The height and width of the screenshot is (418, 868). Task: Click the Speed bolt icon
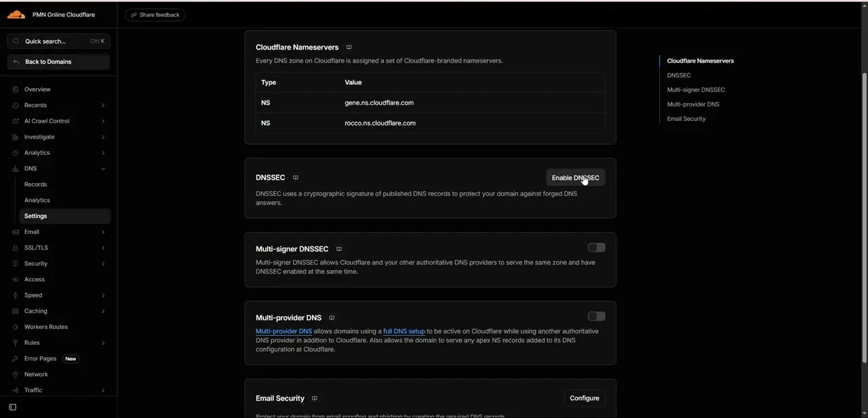[x=16, y=295]
